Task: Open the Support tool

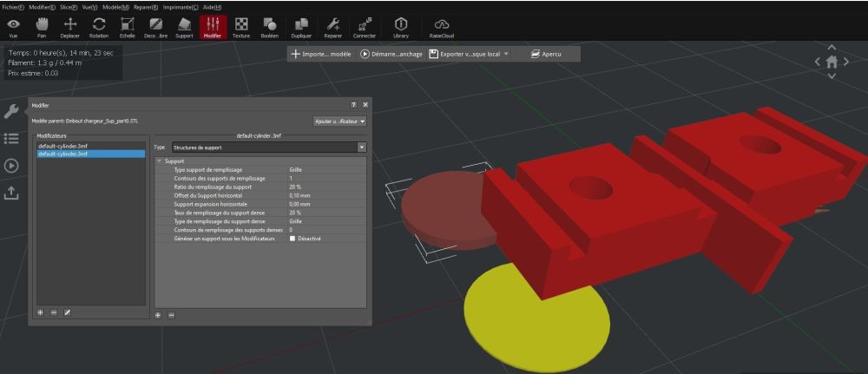Action: (x=184, y=28)
